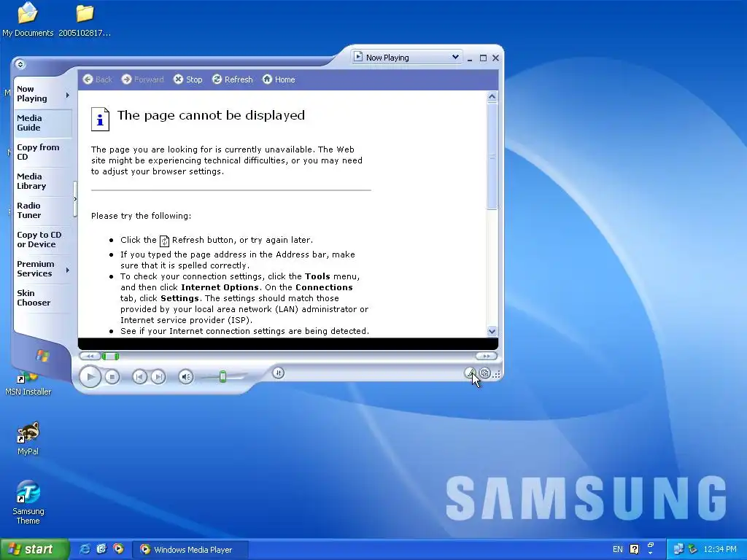Start playback with the Play button
The image size is (747, 560).
click(x=90, y=377)
